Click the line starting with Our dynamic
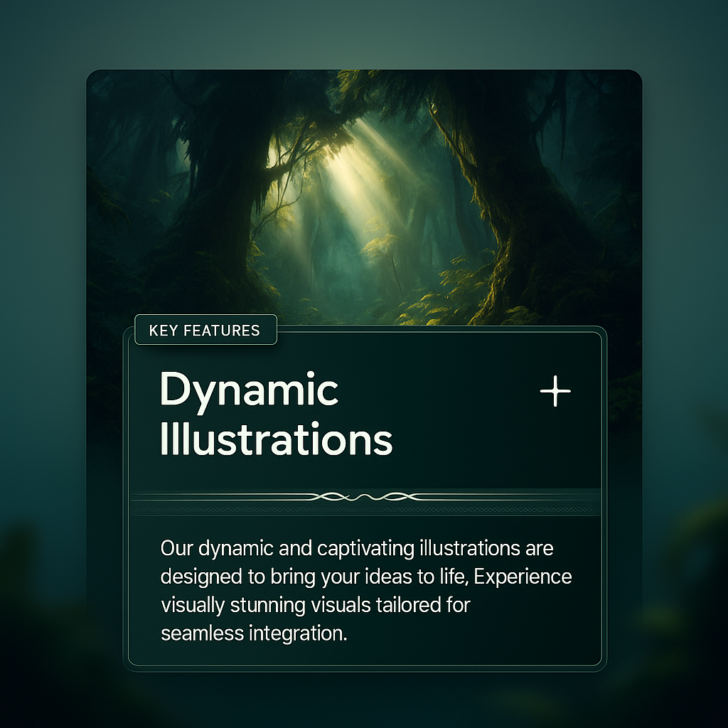This screenshot has width=728, height=728. [356, 549]
